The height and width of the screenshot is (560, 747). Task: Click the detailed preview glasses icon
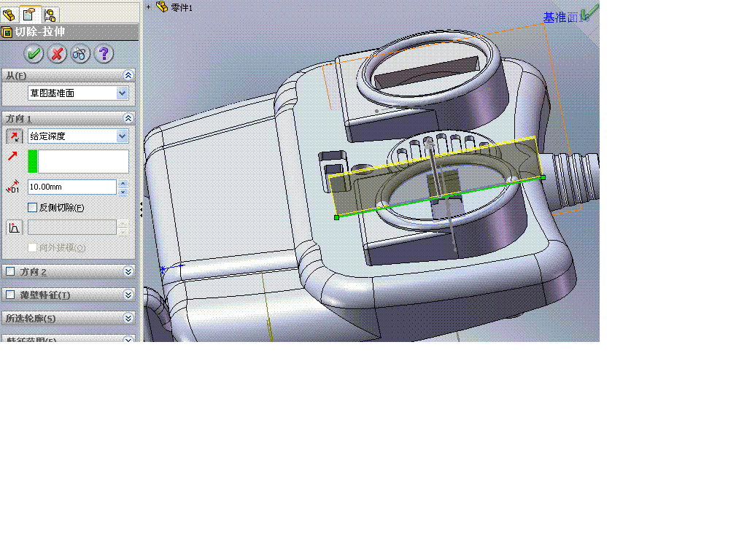(80, 54)
